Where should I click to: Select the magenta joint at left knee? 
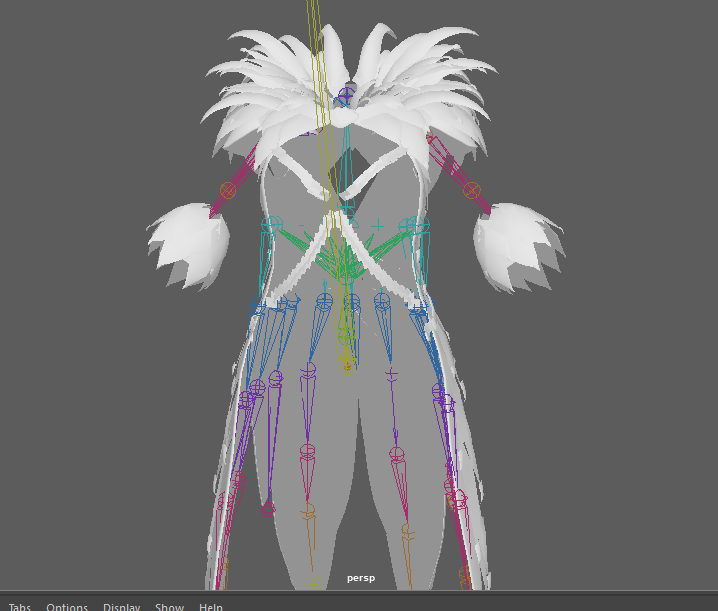click(x=307, y=452)
